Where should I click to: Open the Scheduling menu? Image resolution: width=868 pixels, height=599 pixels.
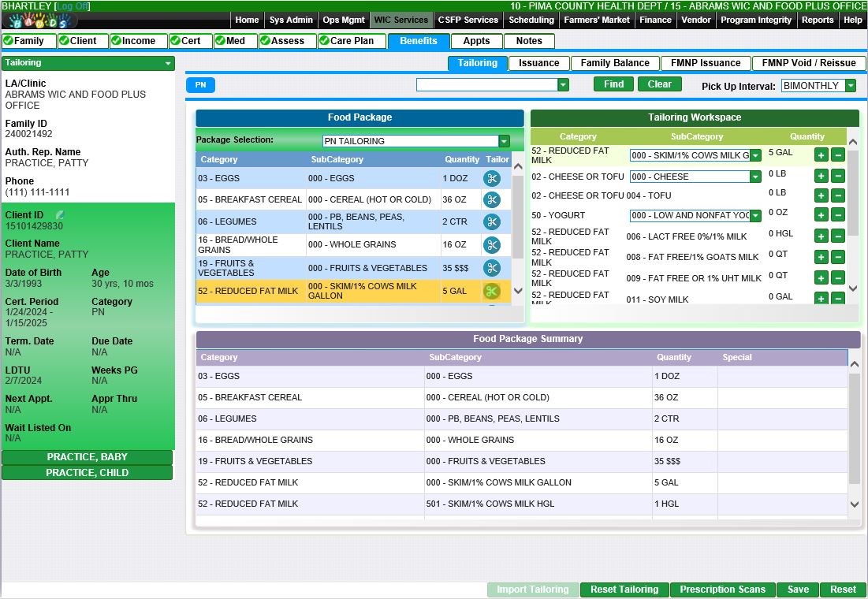click(x=531, y=20)
